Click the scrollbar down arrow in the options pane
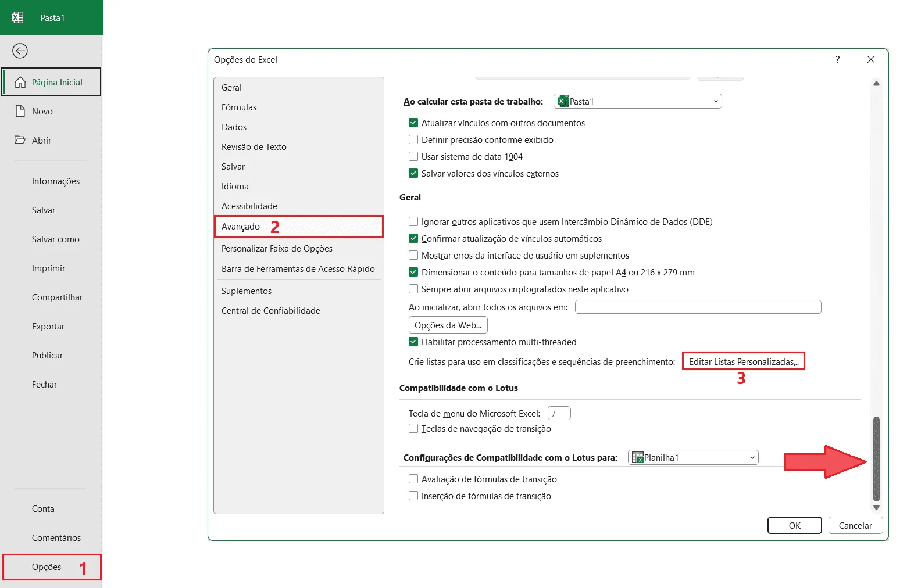 click(x=876, y=507)
